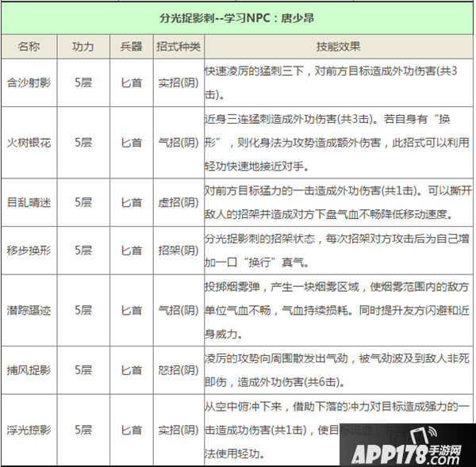
Task: Select the skill name 火树银花
Action: pos(29,143)
